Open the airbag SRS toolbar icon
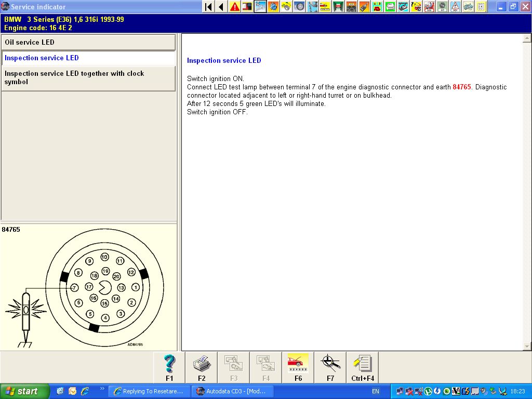Screen dimensions: 532x399 point(429,6)
